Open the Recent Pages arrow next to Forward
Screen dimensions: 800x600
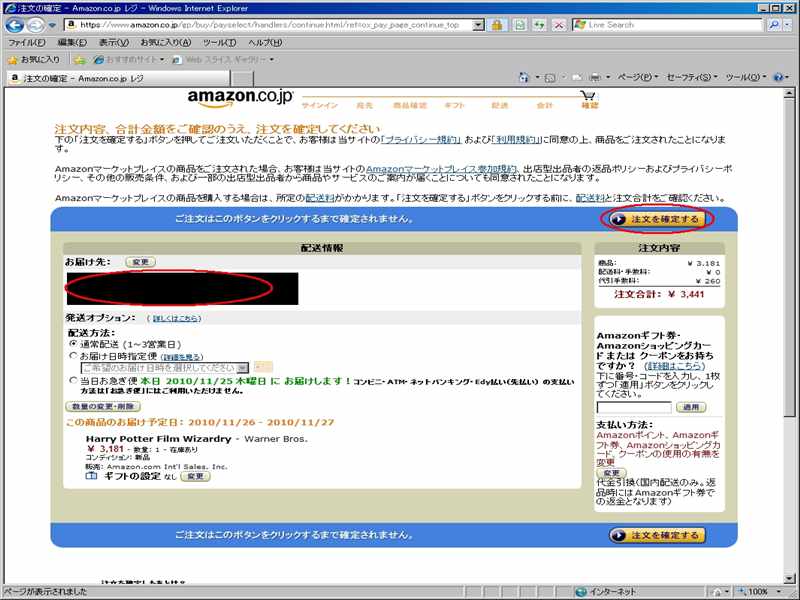pyautogui.click(x=52, y=25)
